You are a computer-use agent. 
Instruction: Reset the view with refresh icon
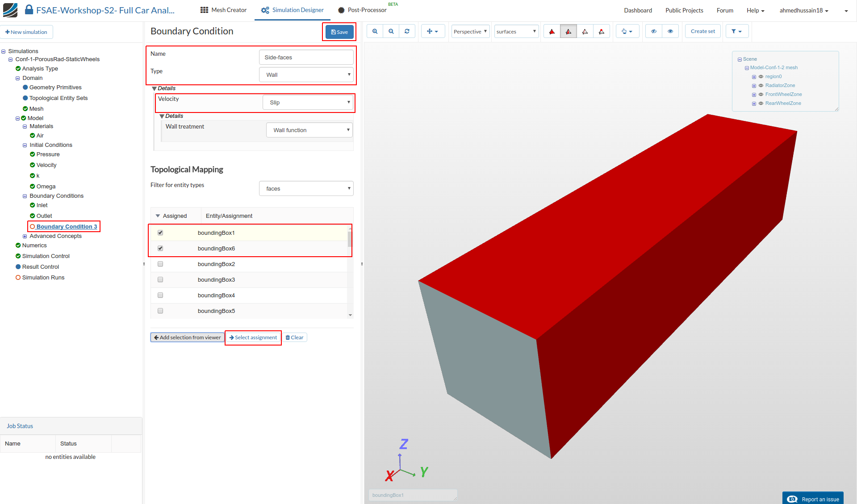407,31
